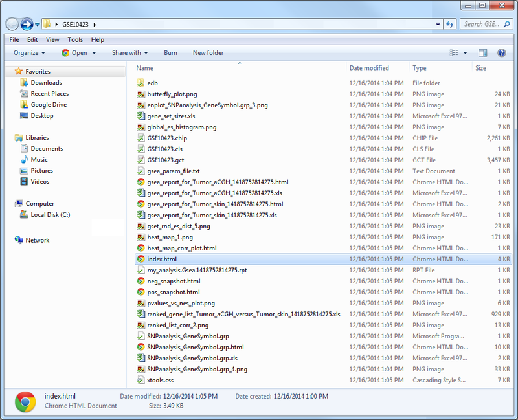Open the Tools menu
This screenshot has height=420, width=518.
pyautogui.click(x=75, y=39)
